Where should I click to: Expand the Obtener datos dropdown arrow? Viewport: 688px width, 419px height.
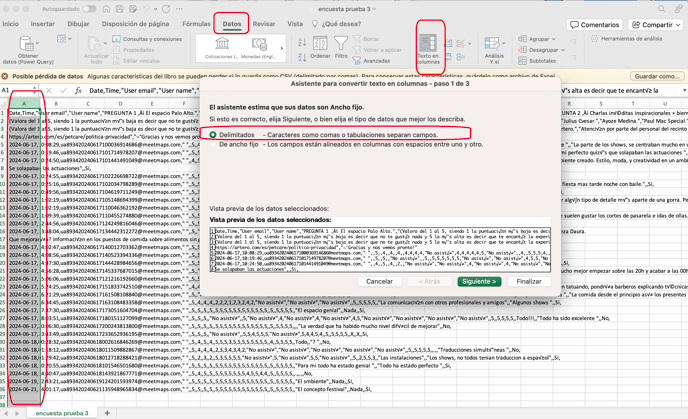[x=37, y=43]
